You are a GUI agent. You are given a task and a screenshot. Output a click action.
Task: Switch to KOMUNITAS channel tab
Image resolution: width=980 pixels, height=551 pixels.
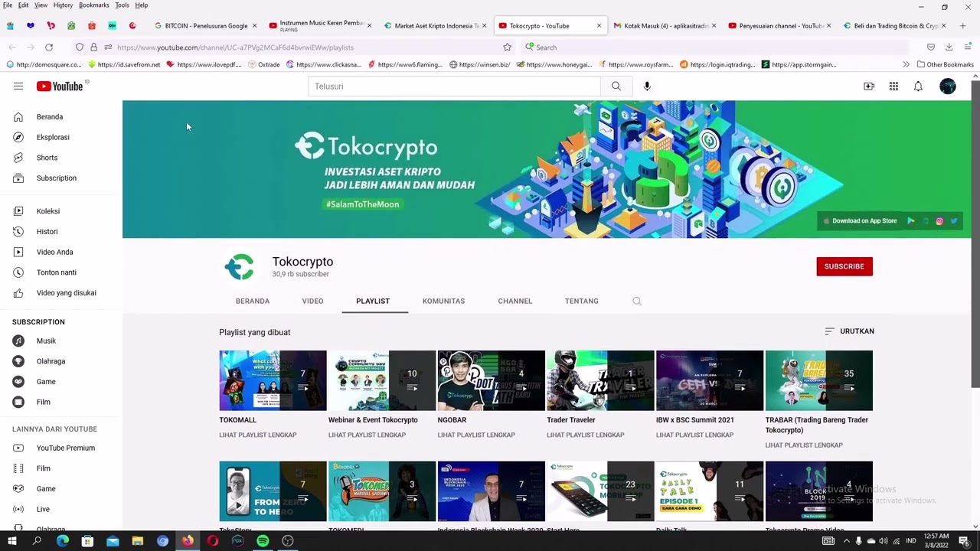443,302
